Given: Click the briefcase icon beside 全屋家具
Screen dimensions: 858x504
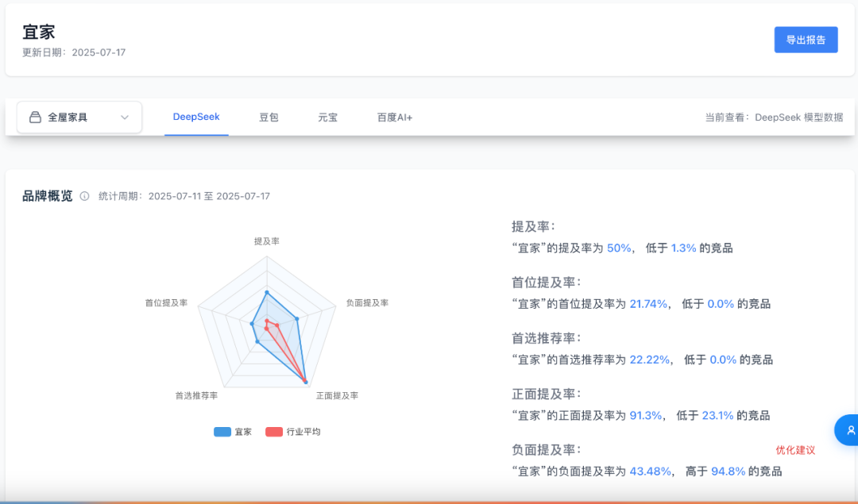Looking at the screenshot, I should [x=35, y=117].
